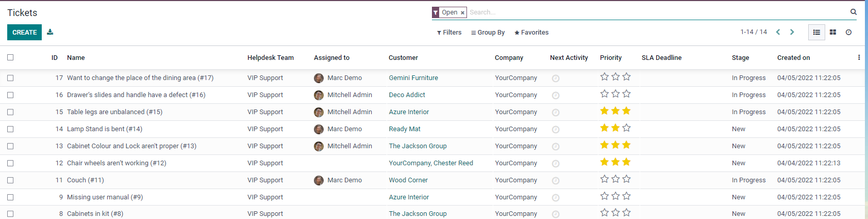Viewport: 868px width, 219px height.
Task: Tick the select-all tickets checkbox
Action: coord(10,57)
